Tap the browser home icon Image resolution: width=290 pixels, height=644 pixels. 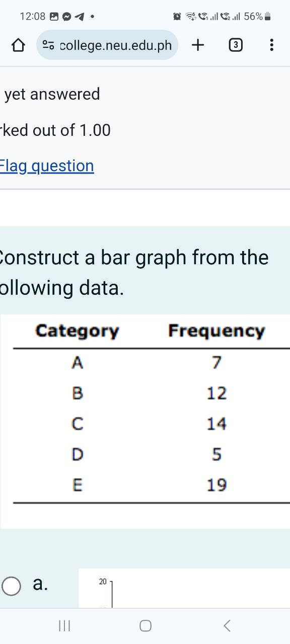point(18,45)
